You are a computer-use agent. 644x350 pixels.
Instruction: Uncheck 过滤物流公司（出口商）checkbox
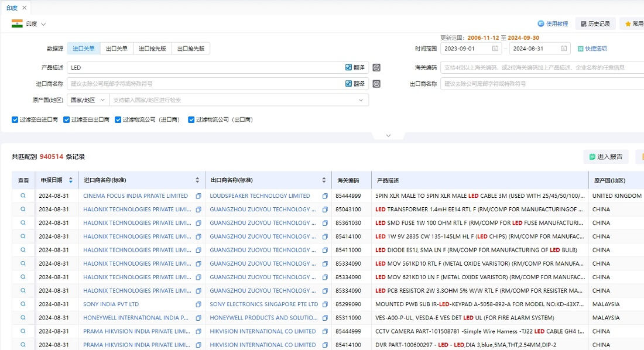[191, 119]
